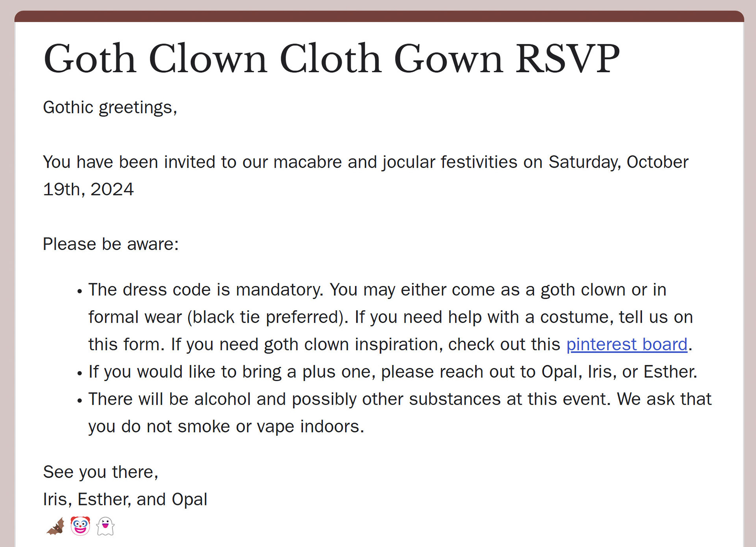This screenshot has height=547, width=756.
Task: Open the pinterest board link
Action: 626,345
